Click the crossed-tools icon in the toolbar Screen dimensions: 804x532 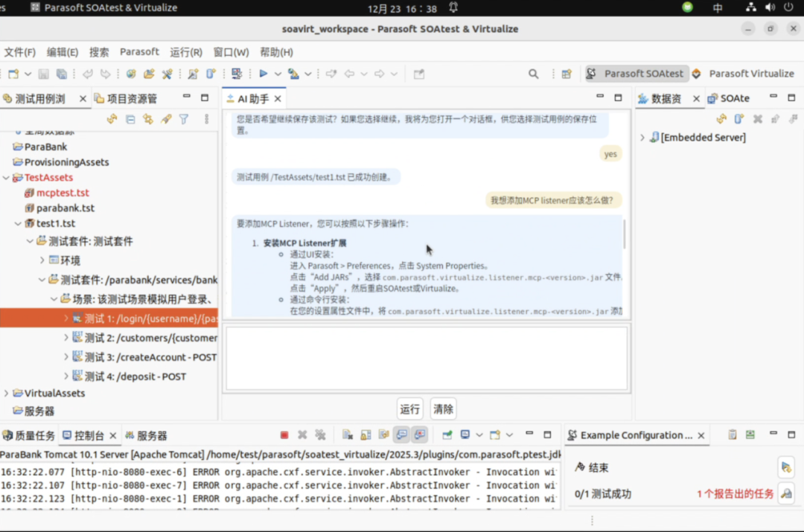pyautogui.click(x=167, y=74)
